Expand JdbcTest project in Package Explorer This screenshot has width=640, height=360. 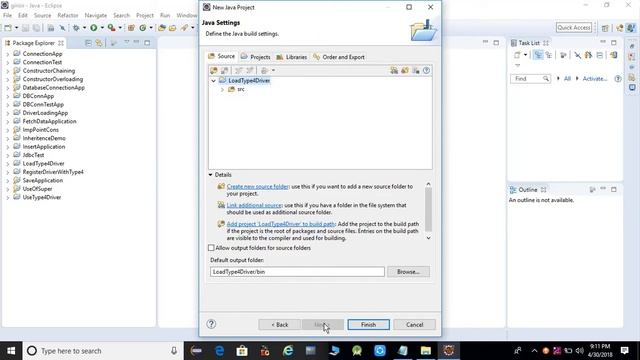[x=8, y=155]
